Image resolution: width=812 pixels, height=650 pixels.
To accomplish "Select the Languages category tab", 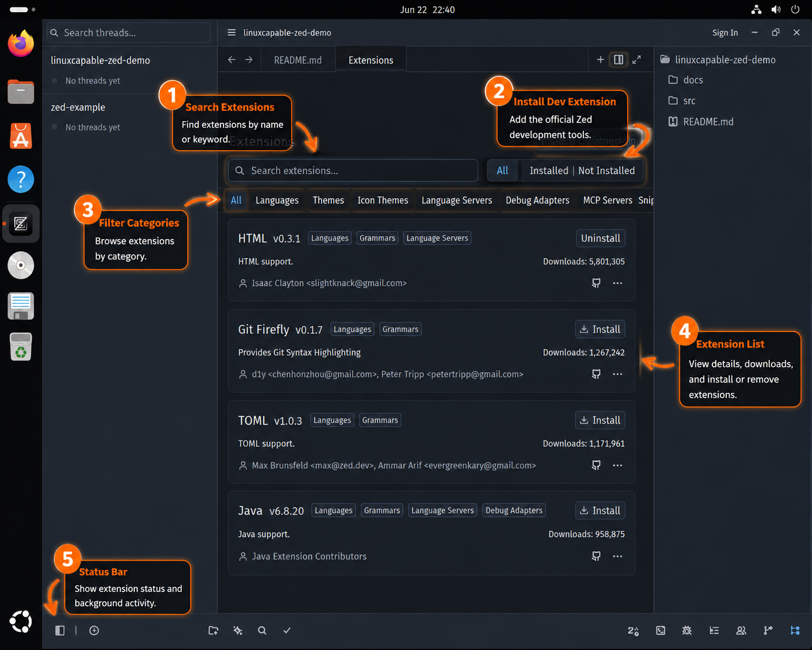I will [277, 200].
